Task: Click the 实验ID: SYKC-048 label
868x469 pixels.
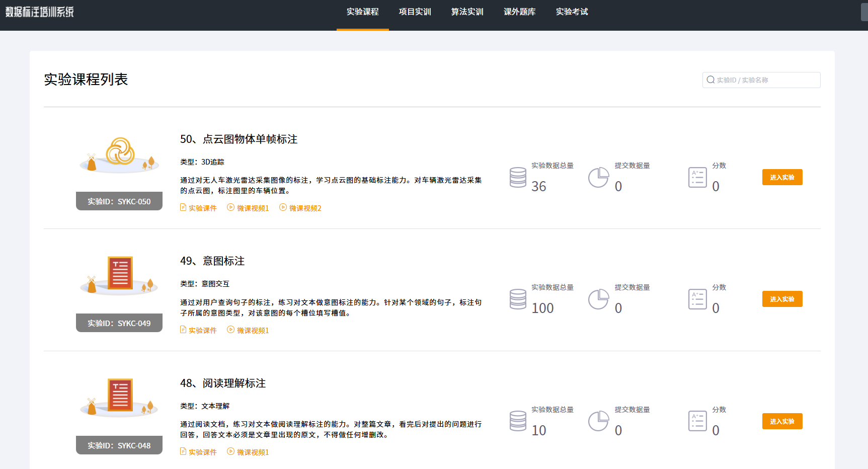Action: (119, 445)
